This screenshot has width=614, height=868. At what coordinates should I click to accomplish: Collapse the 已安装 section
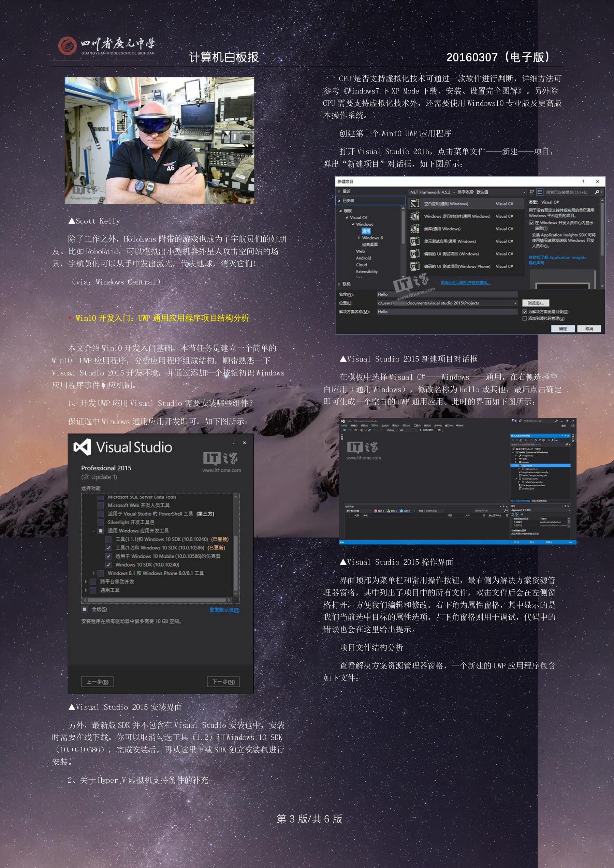click(339, 201)
